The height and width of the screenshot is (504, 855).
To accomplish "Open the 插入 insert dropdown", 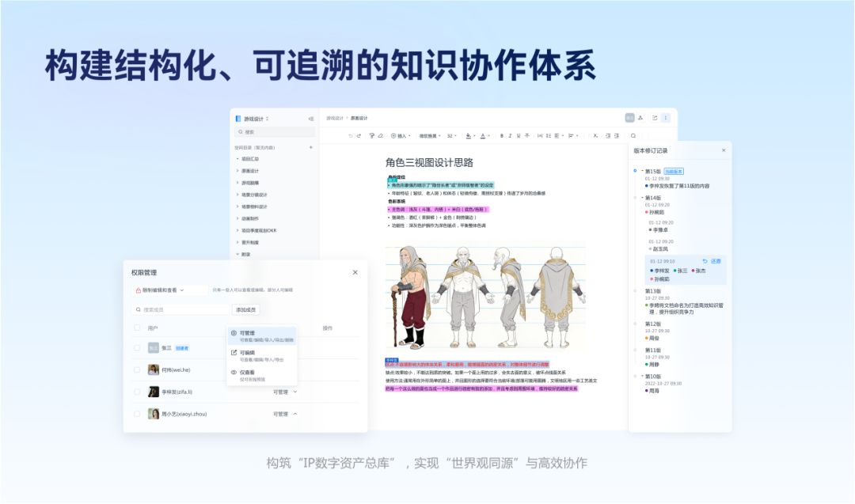I will (400, 136).
